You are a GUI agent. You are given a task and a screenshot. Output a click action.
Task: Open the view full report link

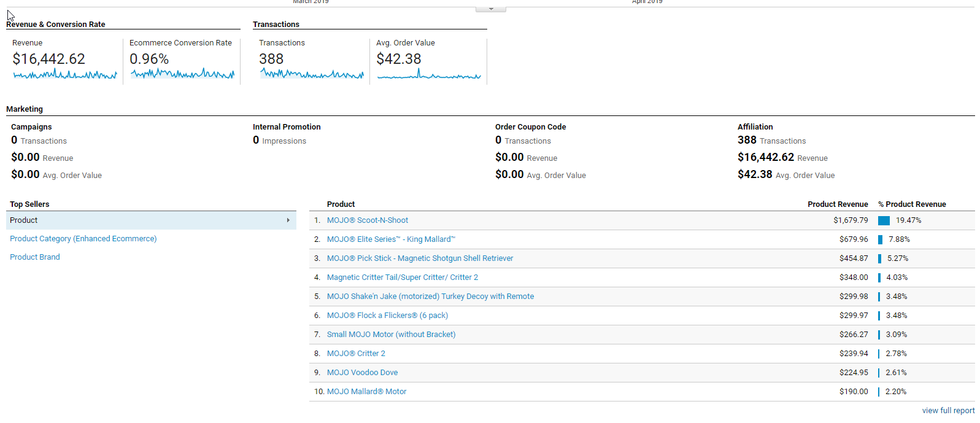pyautogui.click(x=948, y=411)
